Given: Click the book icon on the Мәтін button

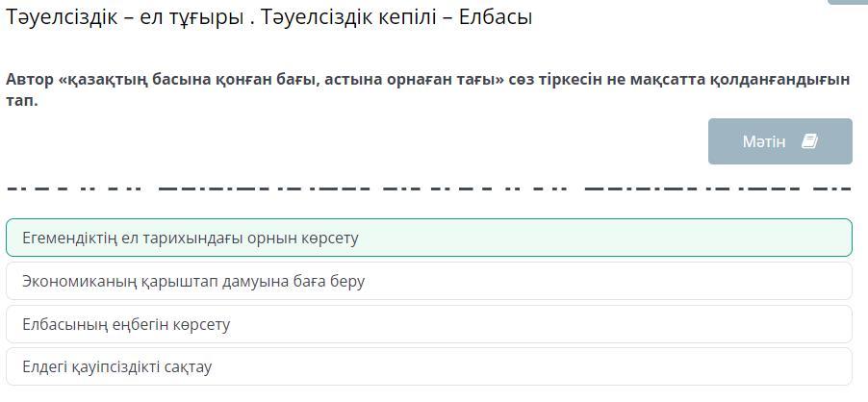Looking at the screenshot, I should 809,141.
